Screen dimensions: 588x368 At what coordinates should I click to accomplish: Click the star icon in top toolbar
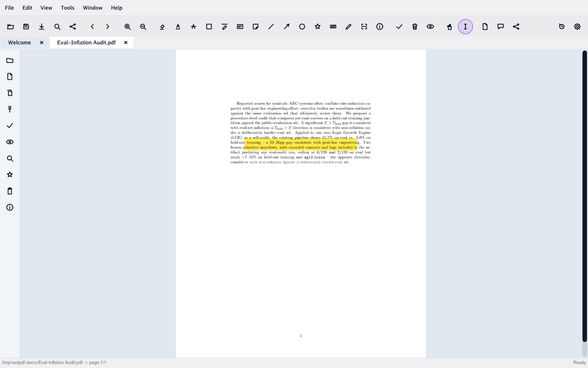[x=318, y=27]
